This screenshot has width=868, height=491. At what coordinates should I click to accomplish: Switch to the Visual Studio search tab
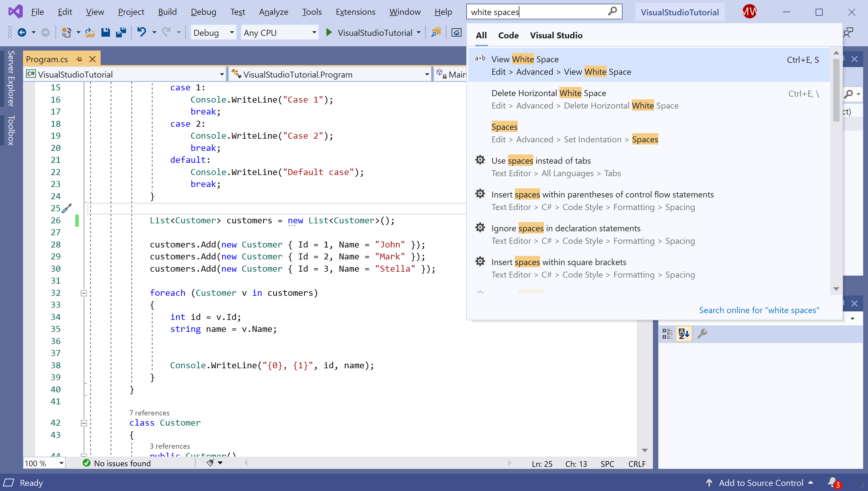click(x=556, y=36)
